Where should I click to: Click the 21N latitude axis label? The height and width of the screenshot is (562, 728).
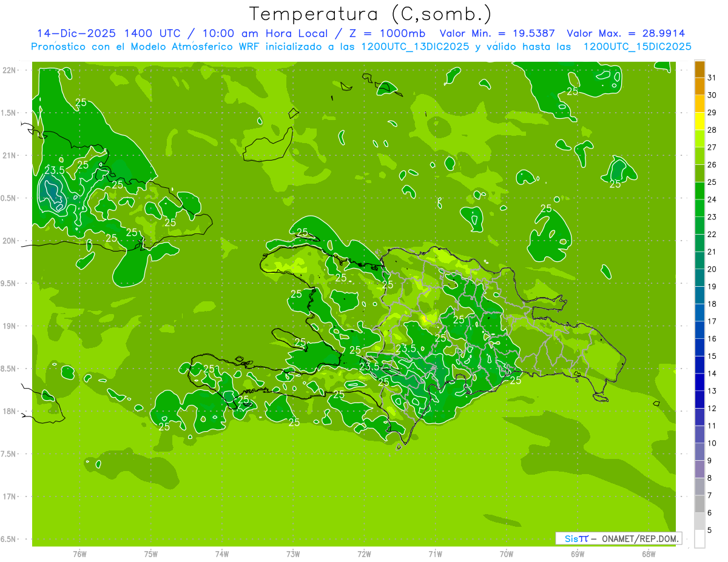[x=10, y=156]
